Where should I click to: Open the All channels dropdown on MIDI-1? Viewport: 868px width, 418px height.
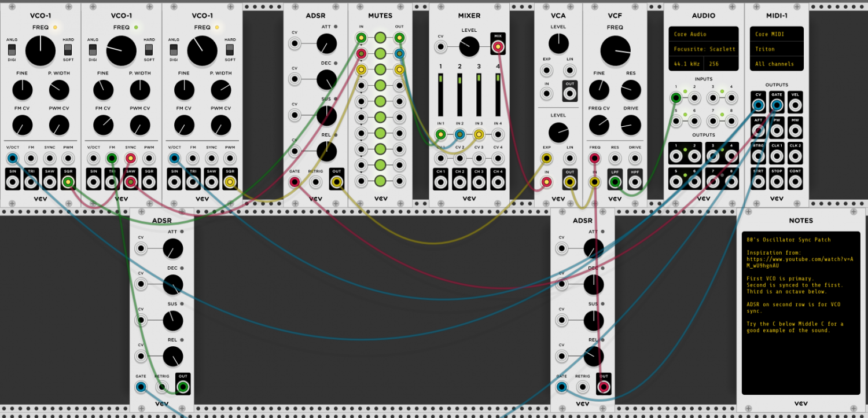pyautogui.click(x=777, y=64)
